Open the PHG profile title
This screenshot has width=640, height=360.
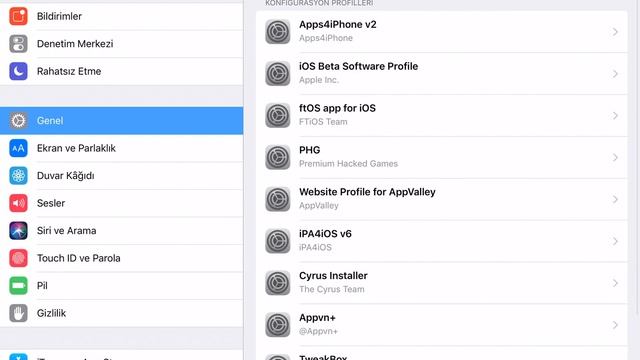309,150
